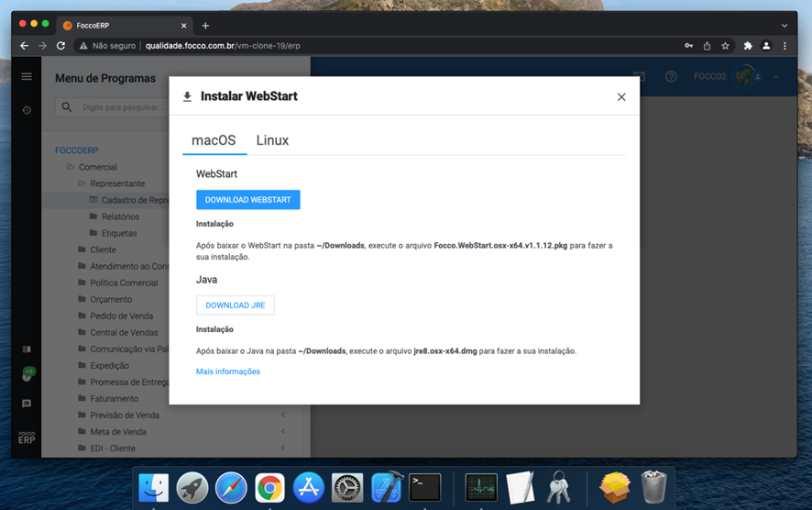
Task: Click the address bar URL
Action: pyautogui.click(x=223, y=46)
